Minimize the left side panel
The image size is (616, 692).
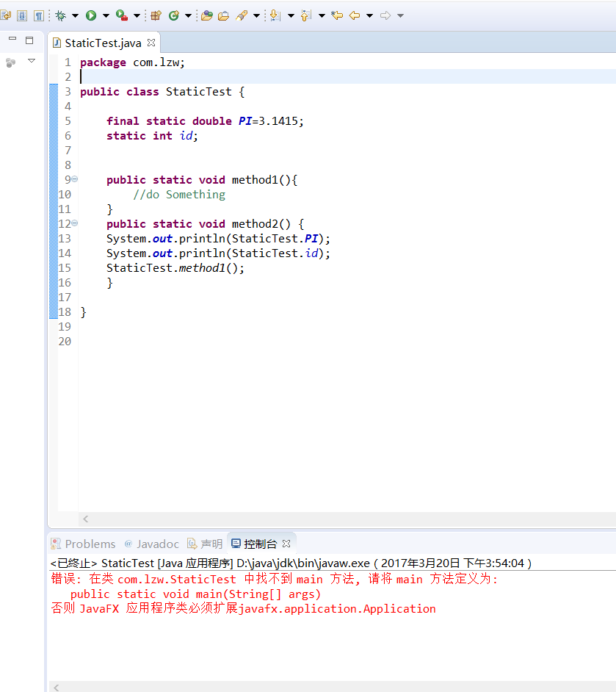(12, 39)
